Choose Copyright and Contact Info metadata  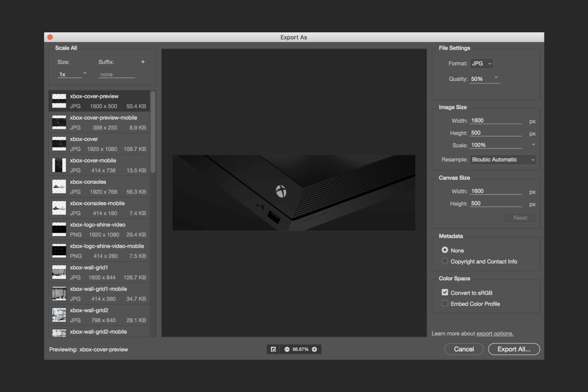tap(445, 261)
